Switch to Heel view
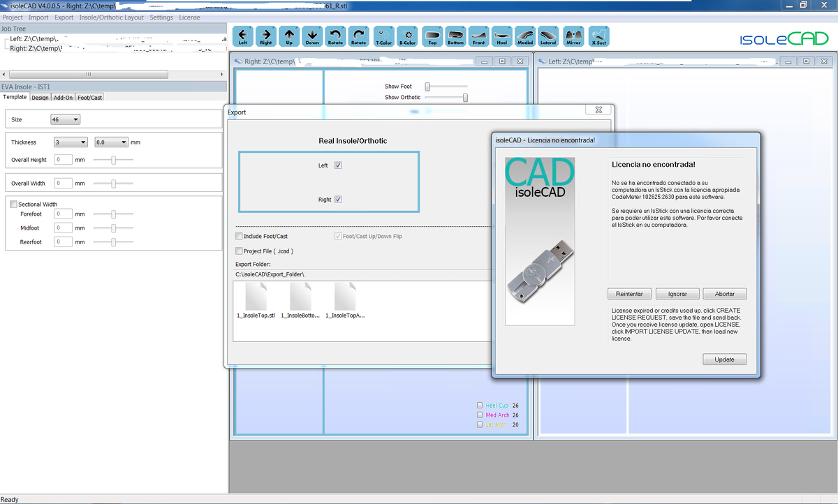 pyautogui.click(x=501, y=36)
